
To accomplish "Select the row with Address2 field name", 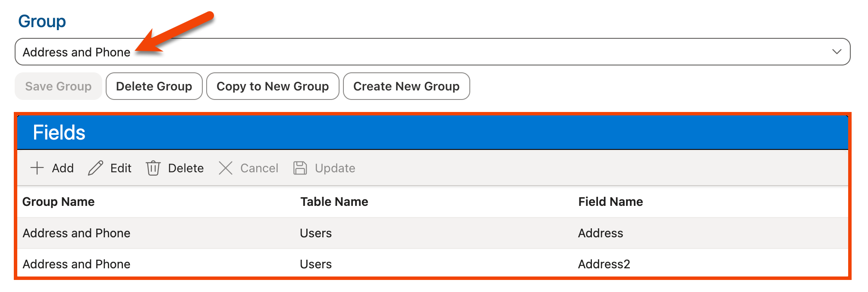I will [x=604, y=264].
